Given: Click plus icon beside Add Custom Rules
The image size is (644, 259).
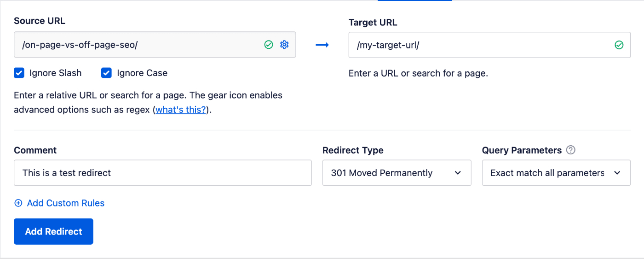Looking at the screenshot, I should click(x=18, y=203).
